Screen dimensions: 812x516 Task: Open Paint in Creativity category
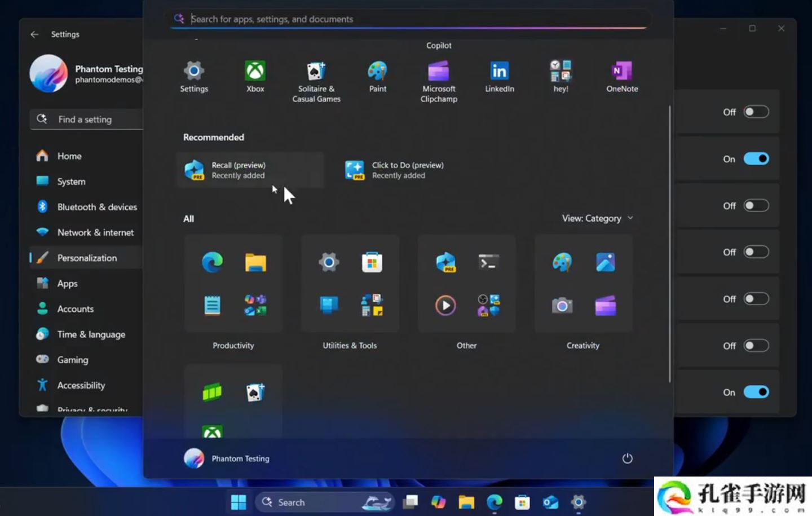point(562,262)
